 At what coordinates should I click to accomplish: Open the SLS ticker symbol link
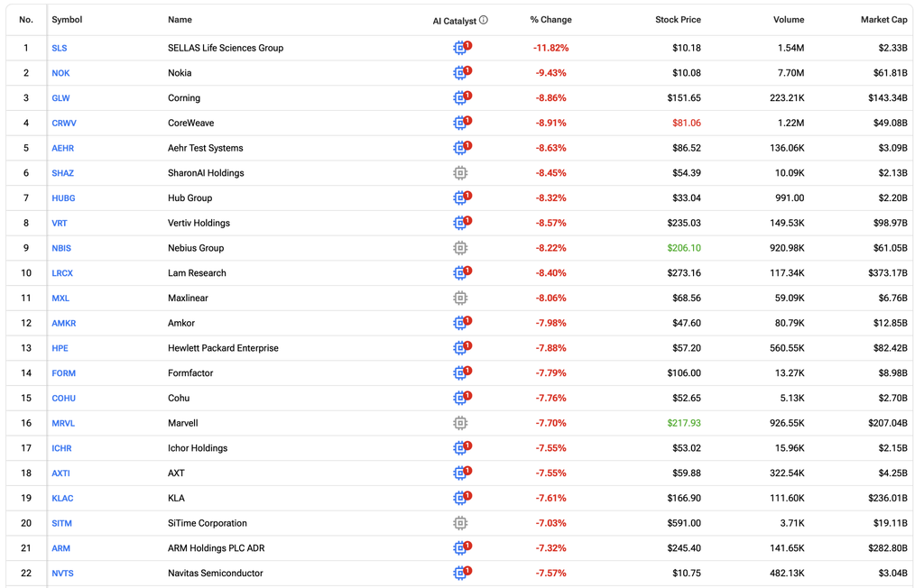click(x=59, y=48)
